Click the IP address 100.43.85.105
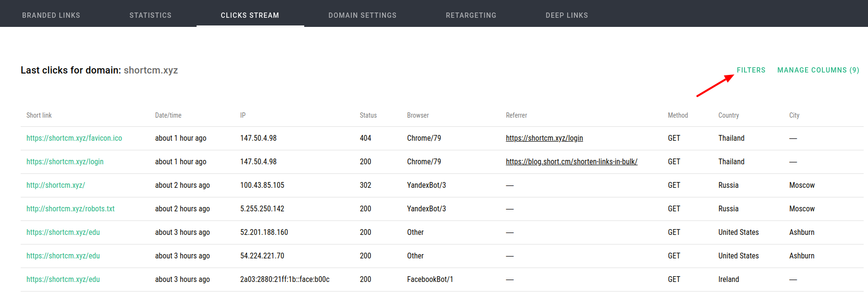Image resolution: width=868 pixels, height=293 pixels. 262,185
